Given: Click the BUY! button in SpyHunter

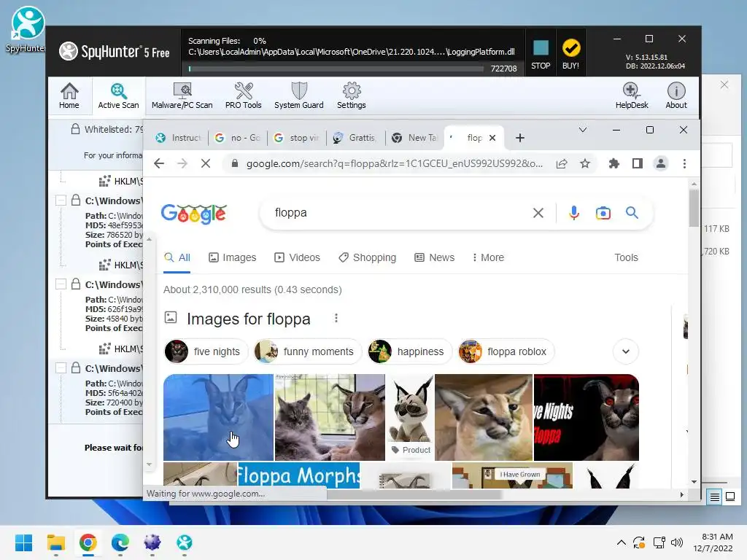Looking at the screenshot, I should pos(570,54).
